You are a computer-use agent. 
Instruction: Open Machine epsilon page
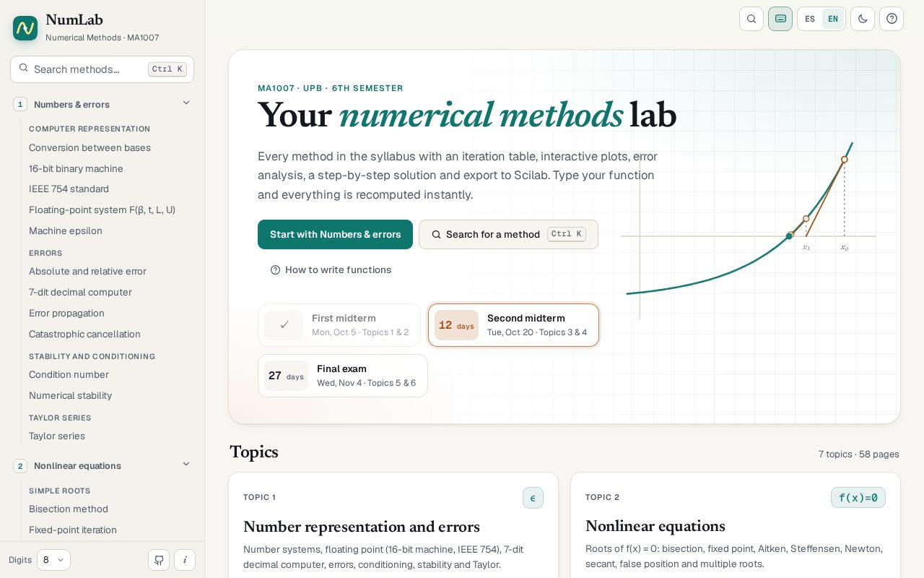(66, 230)
